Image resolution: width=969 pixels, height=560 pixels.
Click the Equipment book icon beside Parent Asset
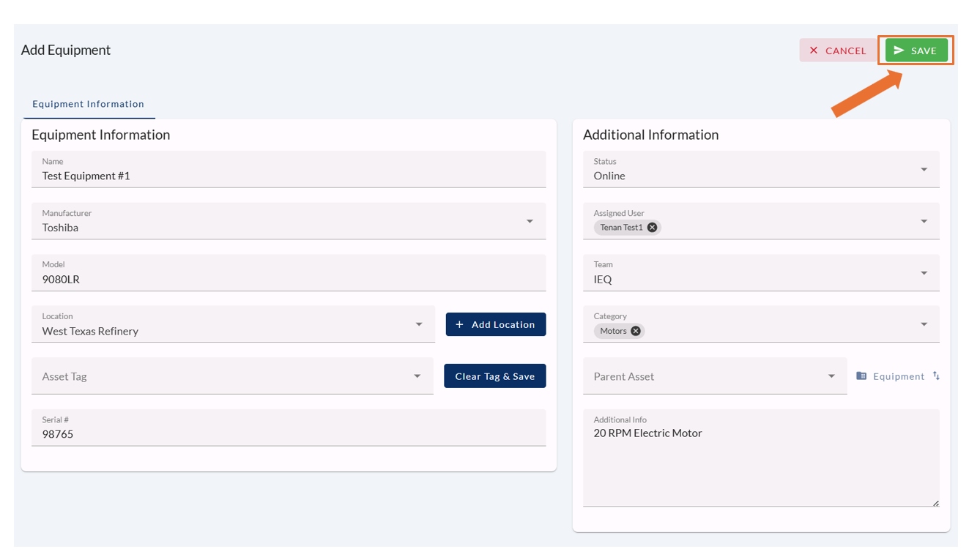(861, 376)
